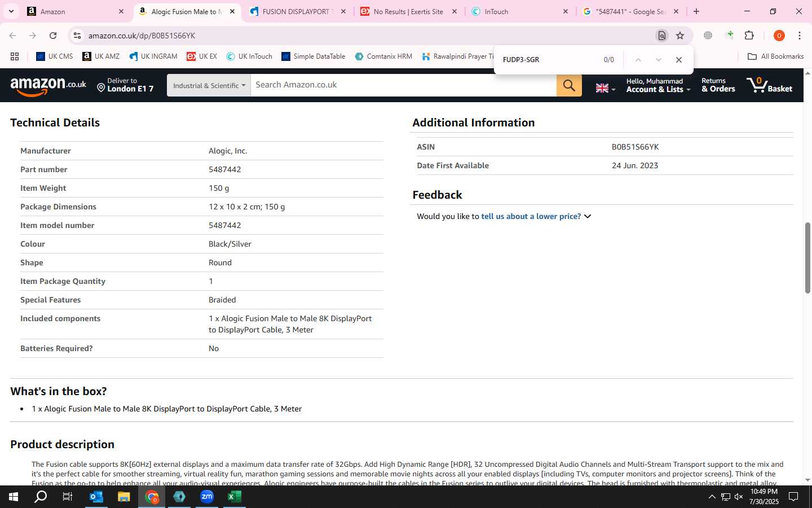812x508 pixels.
Task: Open Excel from the taskbar
Action: (x=235, y=497)
